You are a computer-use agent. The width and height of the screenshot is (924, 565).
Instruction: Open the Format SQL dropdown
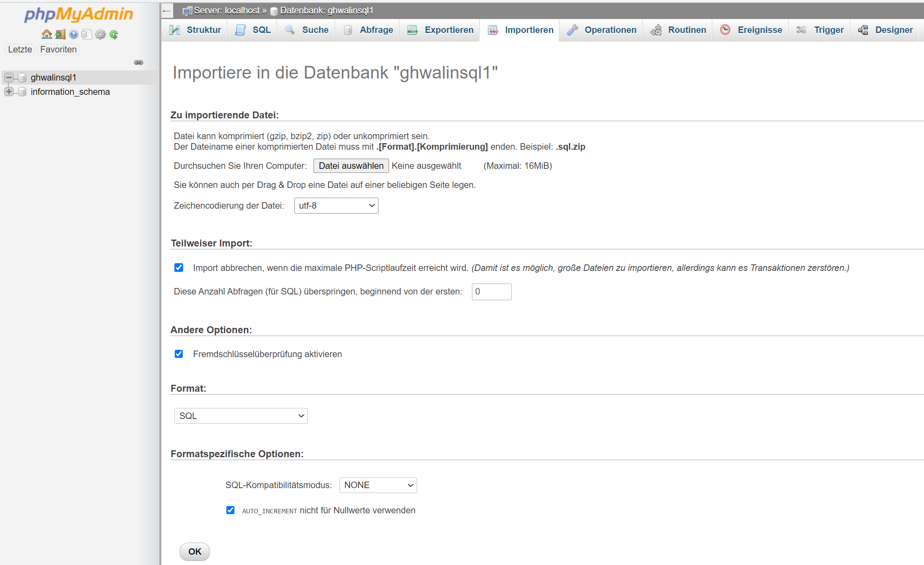pyautogui.click(x=241, y=416)
